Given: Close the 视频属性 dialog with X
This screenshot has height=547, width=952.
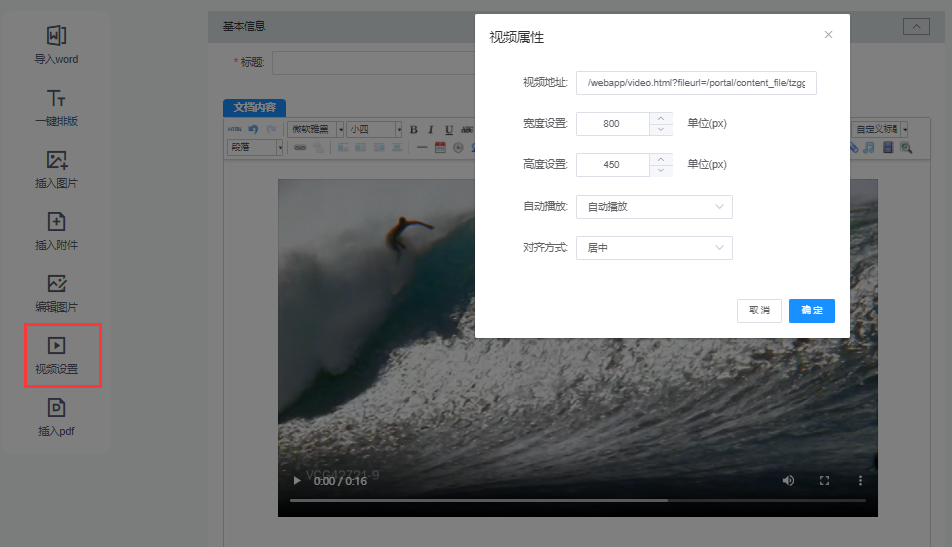Looking at the screenshot, I should pos(828,35).
